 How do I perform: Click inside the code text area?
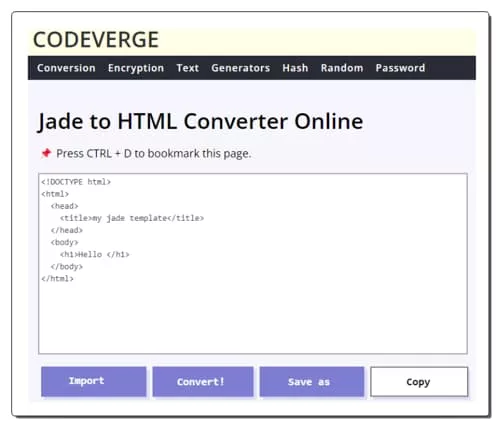(x=253, y=263)
